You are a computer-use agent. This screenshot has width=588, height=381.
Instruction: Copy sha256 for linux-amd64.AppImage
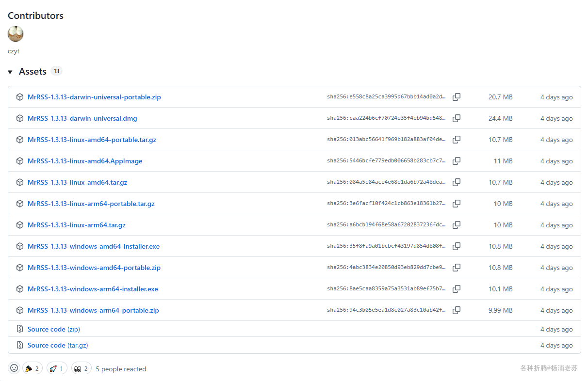457,161
